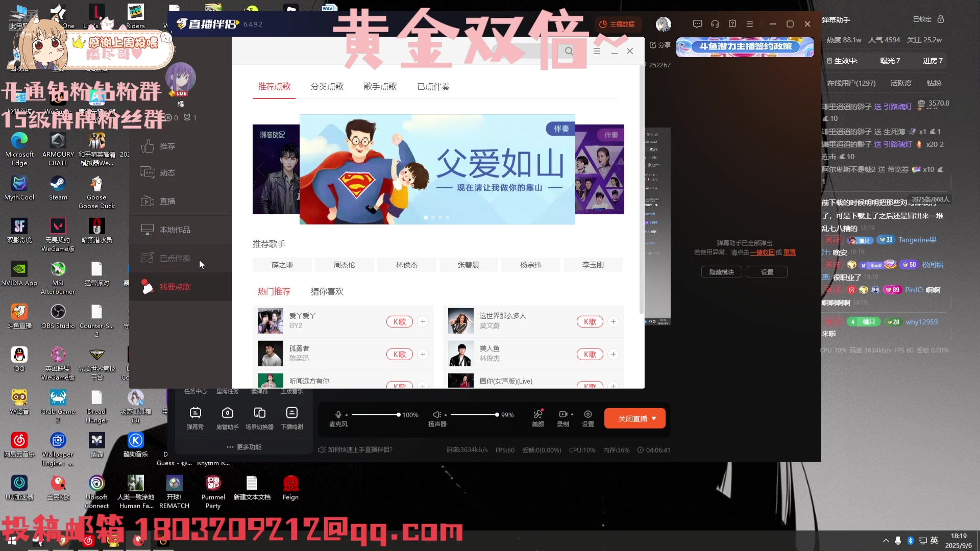
Task: Switch to the 分类点歌 tab
Action: pyautogui.click(x=327, y=87)
